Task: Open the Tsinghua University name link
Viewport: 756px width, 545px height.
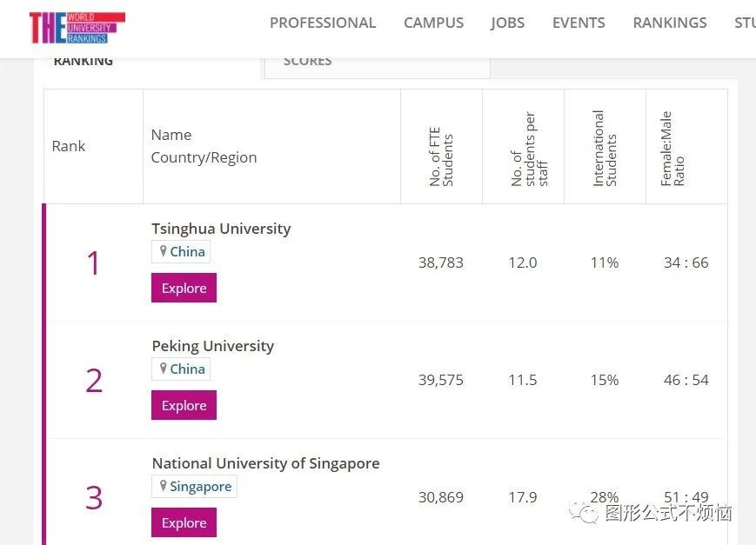Action: tap(221, 229)
